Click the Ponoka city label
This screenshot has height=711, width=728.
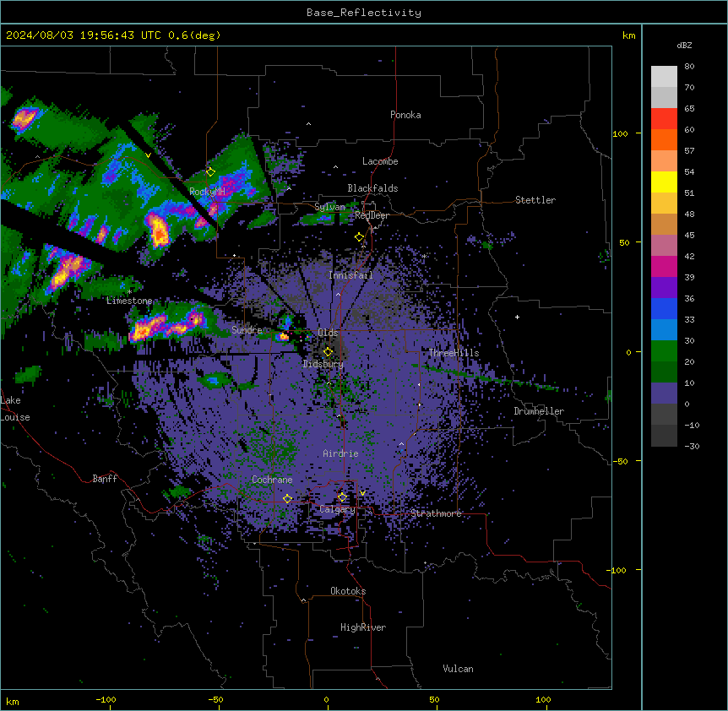[405, 115]
